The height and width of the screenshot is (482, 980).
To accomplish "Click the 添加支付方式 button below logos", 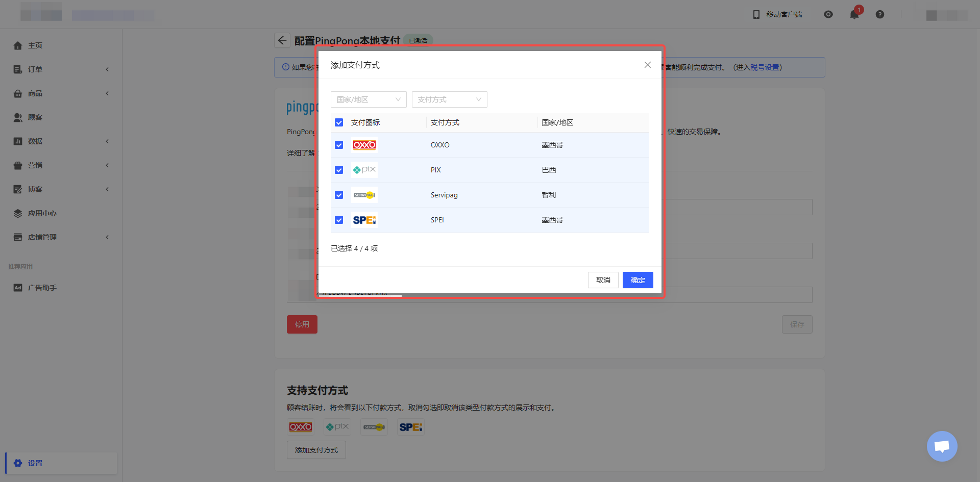I will click(x=316, y=450).
